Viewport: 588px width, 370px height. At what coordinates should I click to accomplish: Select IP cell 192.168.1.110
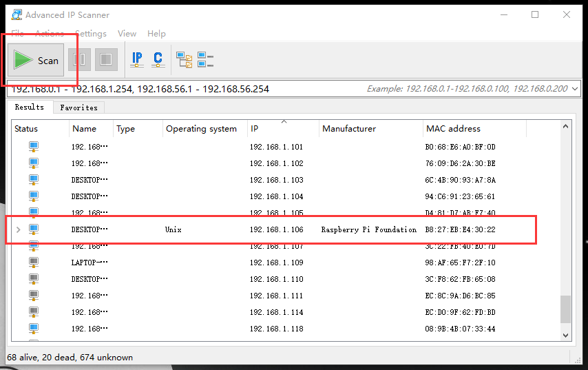276,279
